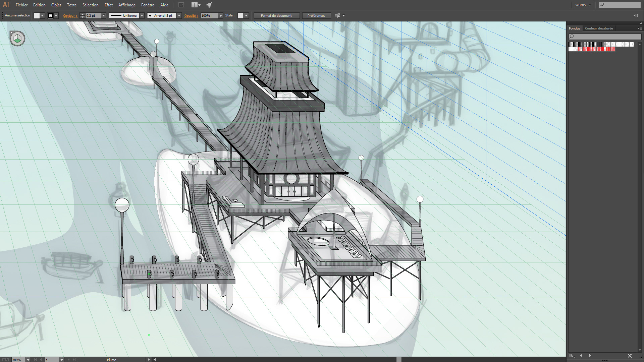Open the Uniforme width profile dropdown
This screenshot has width=644, height=362.
142,15
